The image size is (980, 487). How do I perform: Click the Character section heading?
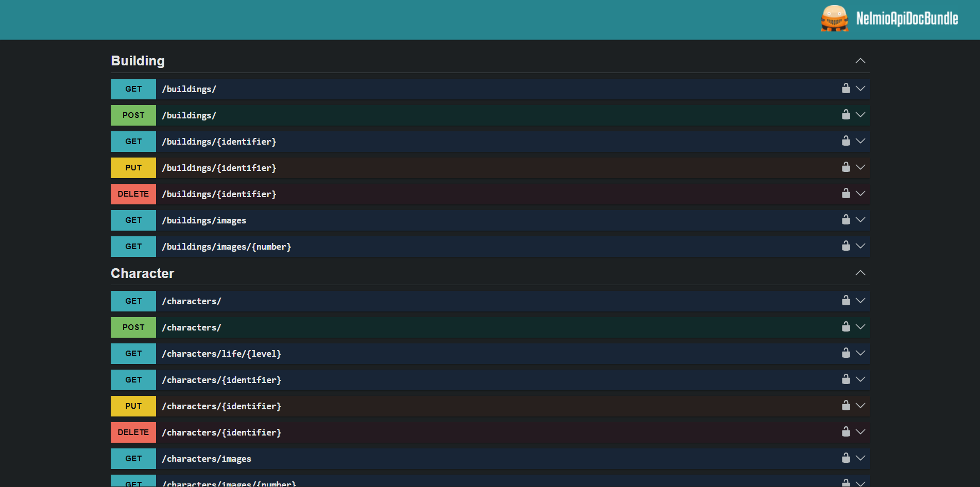[143, 273]
